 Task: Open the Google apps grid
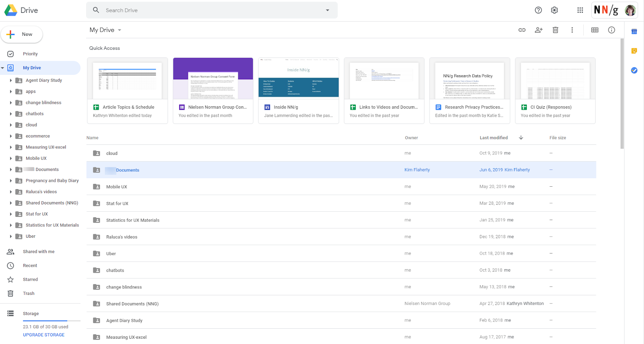[580, 10]
